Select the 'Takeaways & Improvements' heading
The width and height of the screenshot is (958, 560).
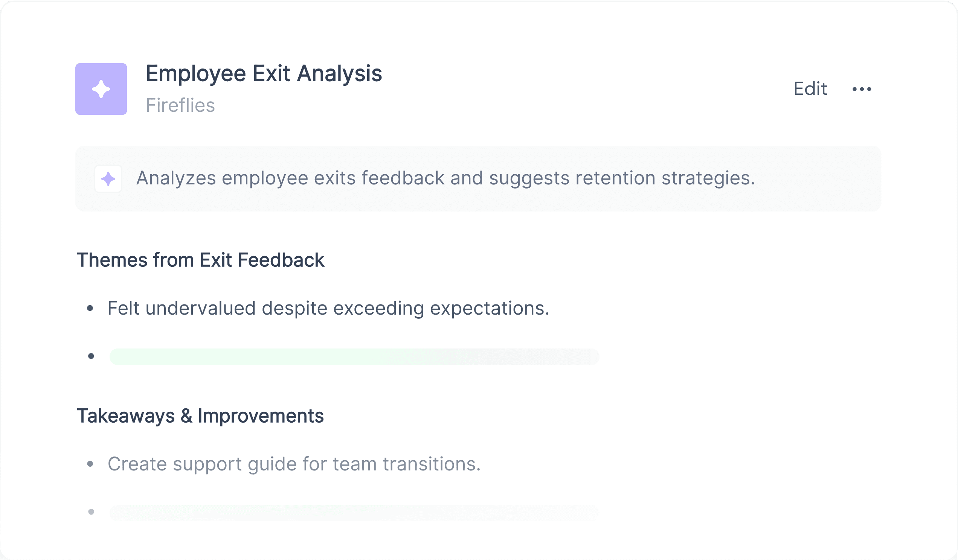200,416
